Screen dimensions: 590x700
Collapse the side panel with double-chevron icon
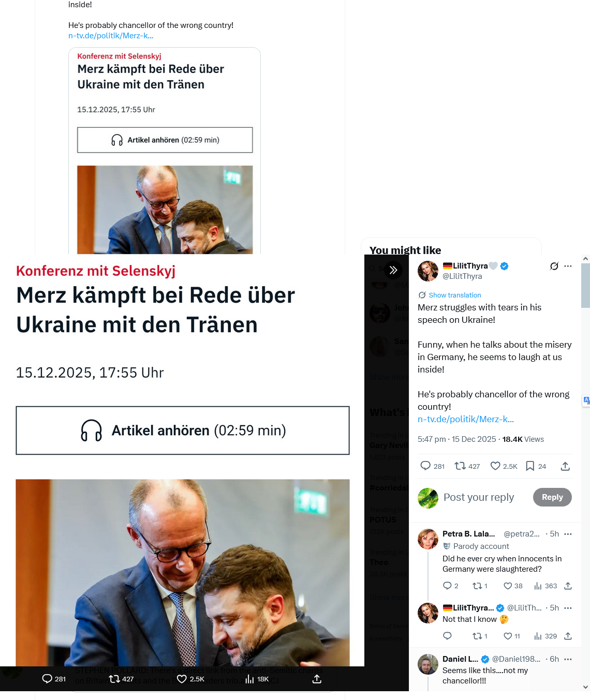pyautogui.click(x=393, y=270)
